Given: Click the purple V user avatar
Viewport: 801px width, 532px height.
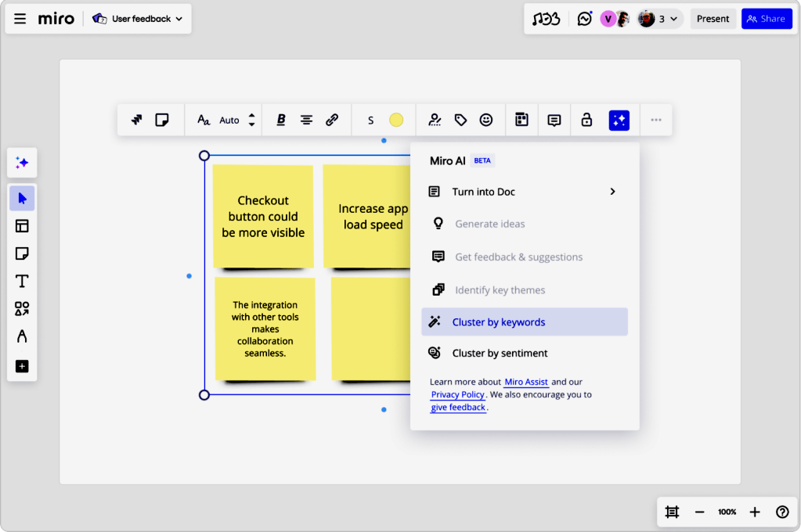Looking at the screenshot, I should pyautogui.click(x=608, y=19).
